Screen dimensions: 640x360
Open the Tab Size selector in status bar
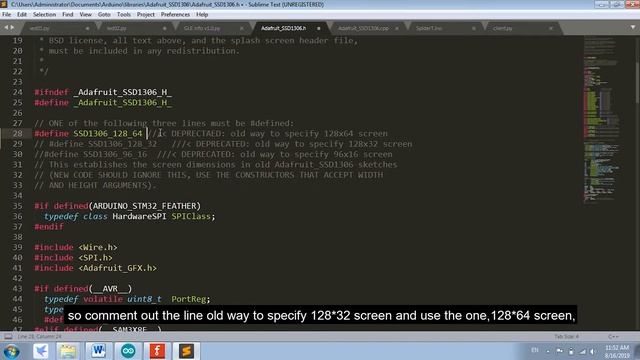click(x=566, y=337)
